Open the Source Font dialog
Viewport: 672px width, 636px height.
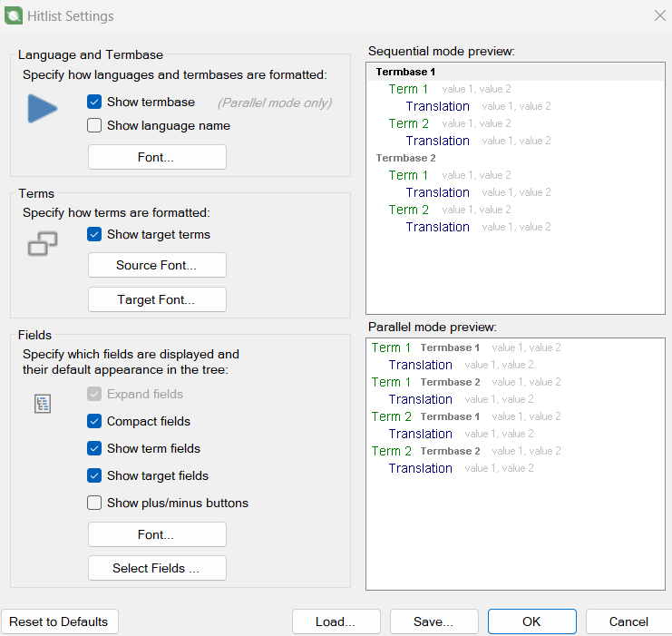(x=157, y=265)
